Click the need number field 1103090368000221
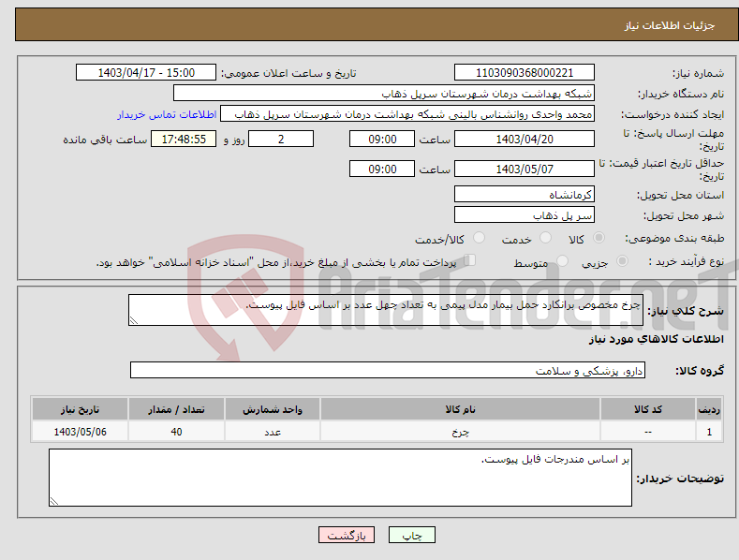Viewport: 739px width, 560px height. 525,73
